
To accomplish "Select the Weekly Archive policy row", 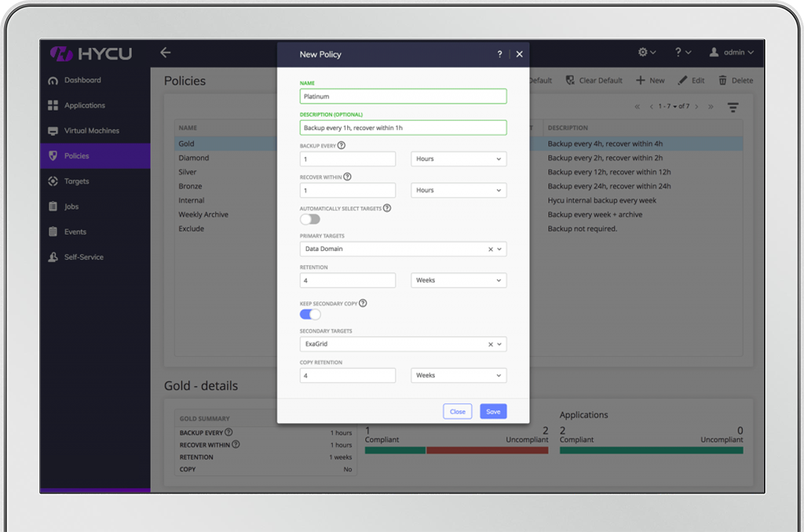I will pyautogui.click(x=203, y=215).
